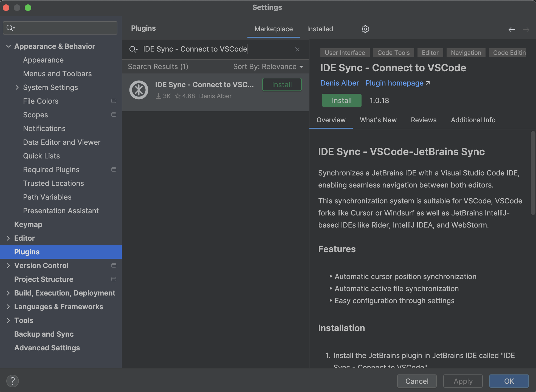Switch to Installed tab
This screenshot has height=392, width=536.
coord(320,29)
